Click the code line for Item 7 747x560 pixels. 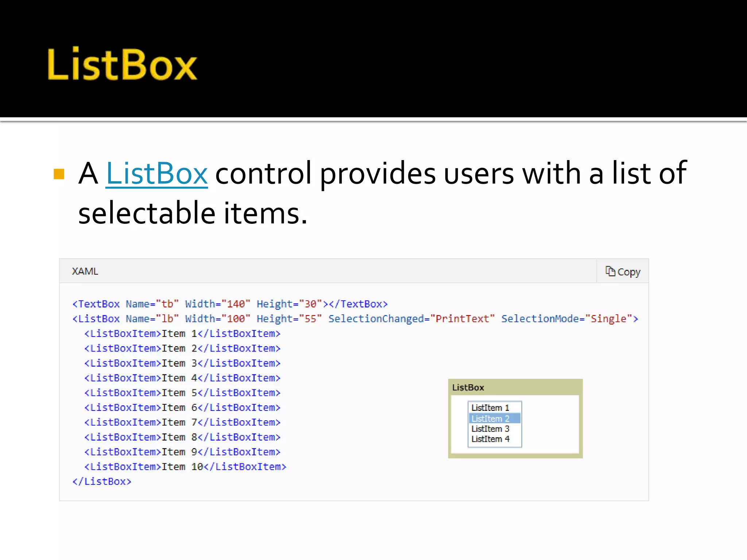click(x=182, y=422)
